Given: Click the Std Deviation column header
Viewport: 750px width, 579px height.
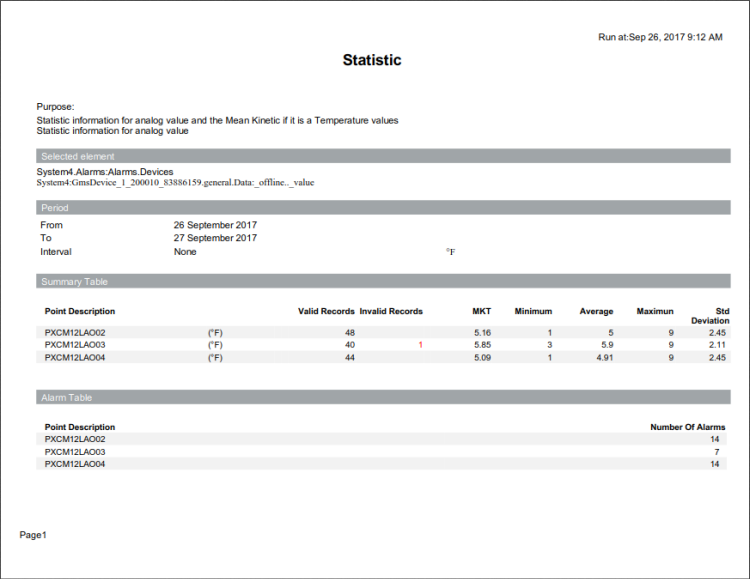Looking at the screenshot, I should [709, 316].
